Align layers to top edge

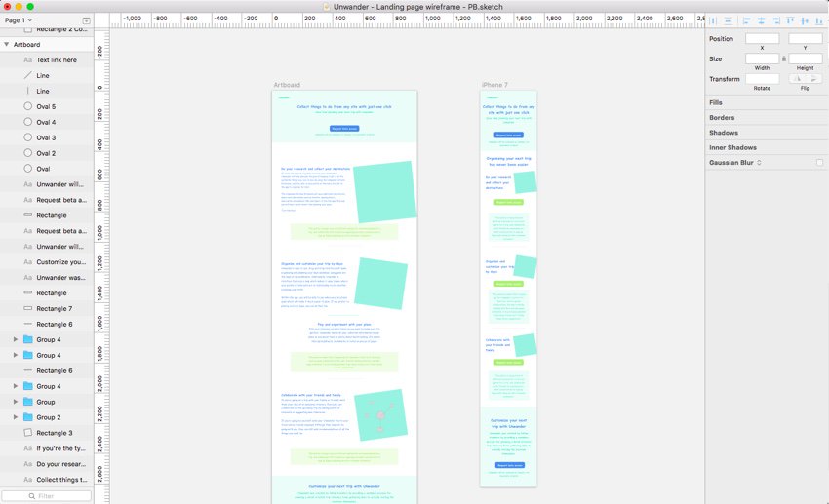(790, 21)
